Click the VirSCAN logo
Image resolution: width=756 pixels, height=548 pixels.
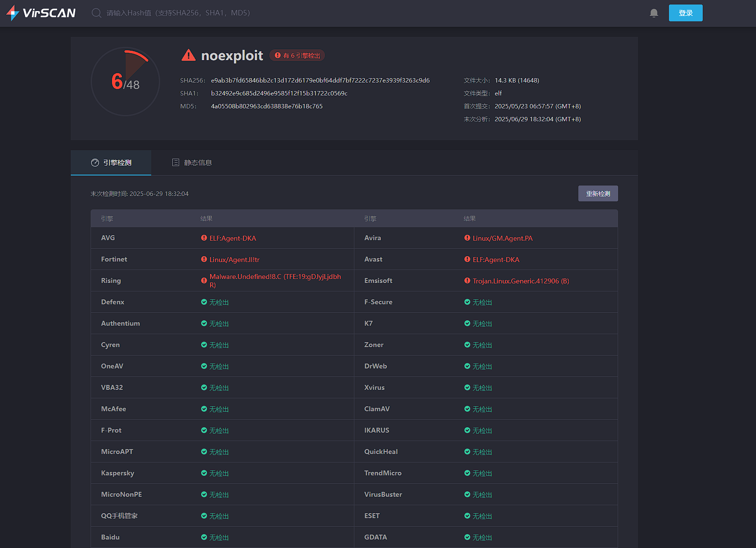click(41, 13)
